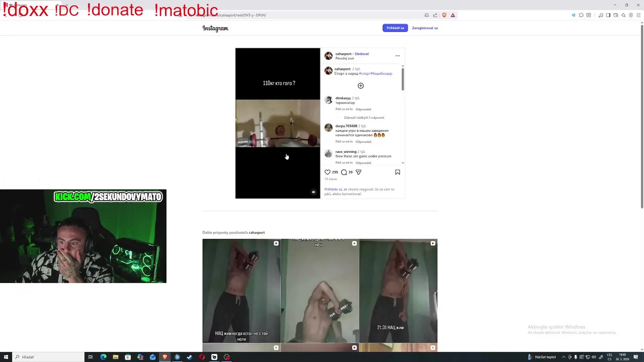
Task: Like dimkaxyy's comment via Páči sa mi to
Action: [x=344, y=109]
